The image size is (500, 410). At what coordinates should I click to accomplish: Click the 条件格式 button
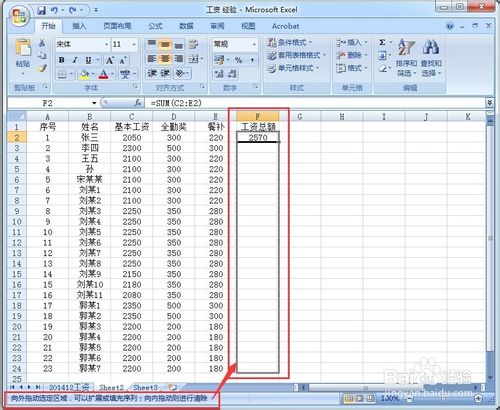pos(289,42)
